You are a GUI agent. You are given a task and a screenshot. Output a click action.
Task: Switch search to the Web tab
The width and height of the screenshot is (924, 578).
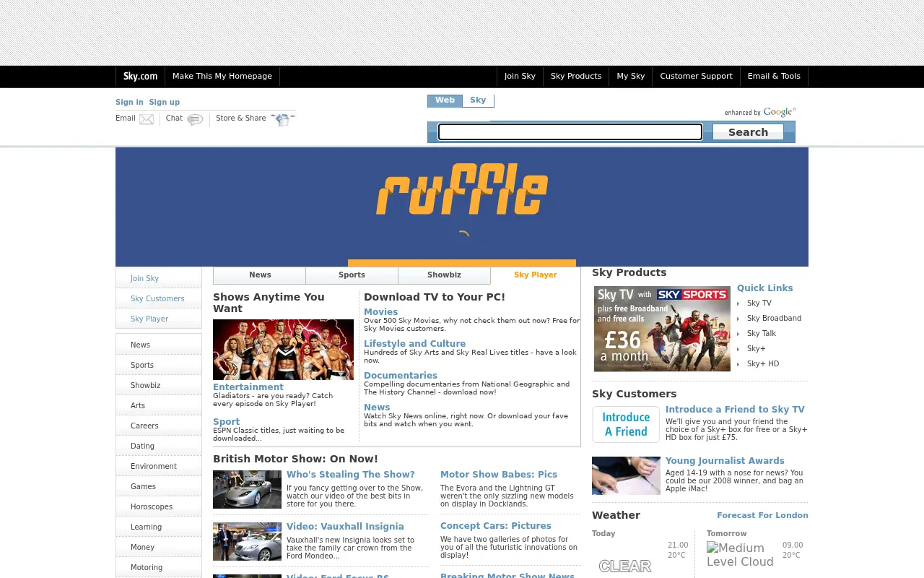(445, 100)
